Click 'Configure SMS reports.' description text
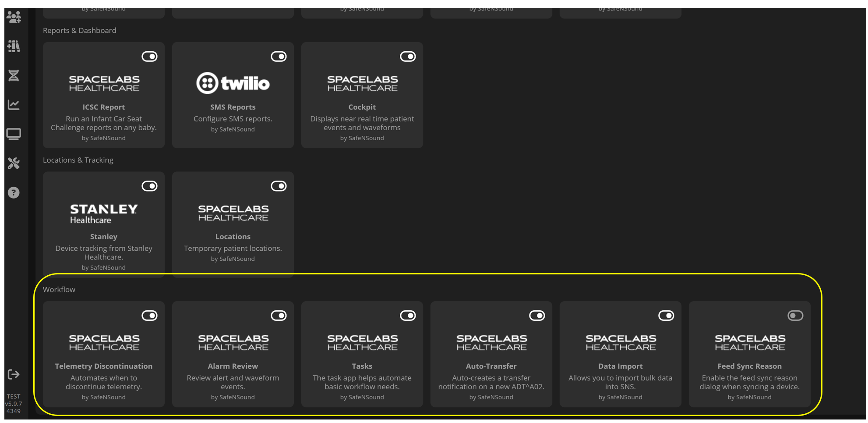The height and width of the screenshot is (423, 868). pos(233,119)
